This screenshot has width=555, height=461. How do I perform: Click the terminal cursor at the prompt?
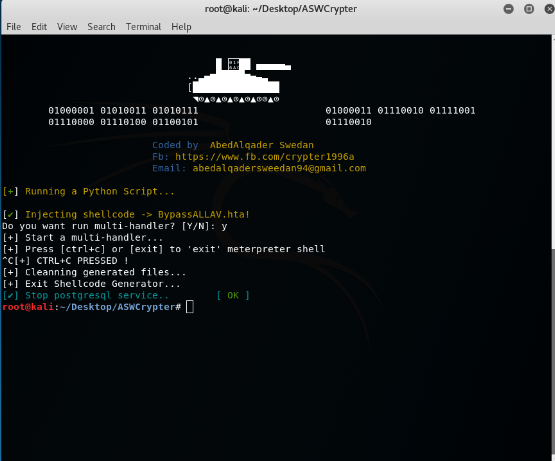(x=190, y=307)
